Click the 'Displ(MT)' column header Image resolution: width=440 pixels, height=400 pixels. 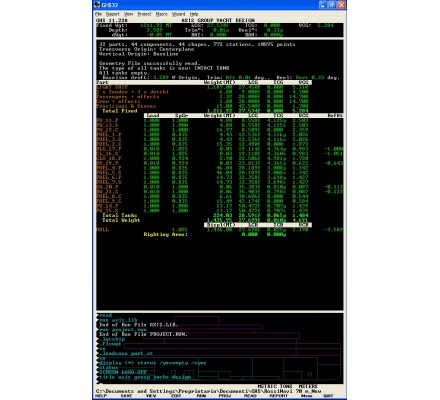[x=220, y=225]
